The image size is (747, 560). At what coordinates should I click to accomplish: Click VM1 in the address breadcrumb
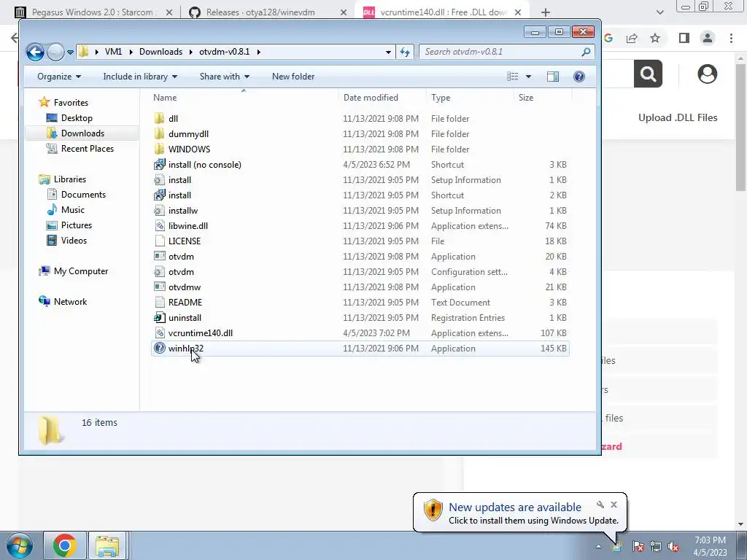click(113, 52)
